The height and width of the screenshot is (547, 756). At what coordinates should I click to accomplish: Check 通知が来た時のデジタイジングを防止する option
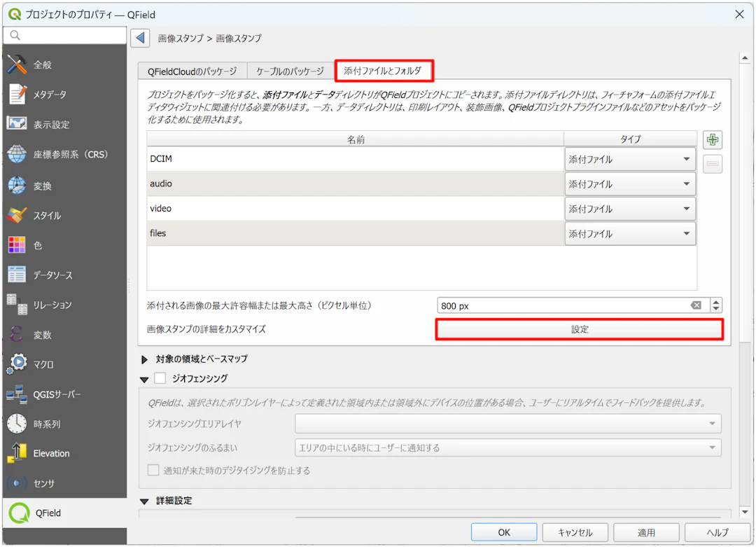click(x=153, y=470)
